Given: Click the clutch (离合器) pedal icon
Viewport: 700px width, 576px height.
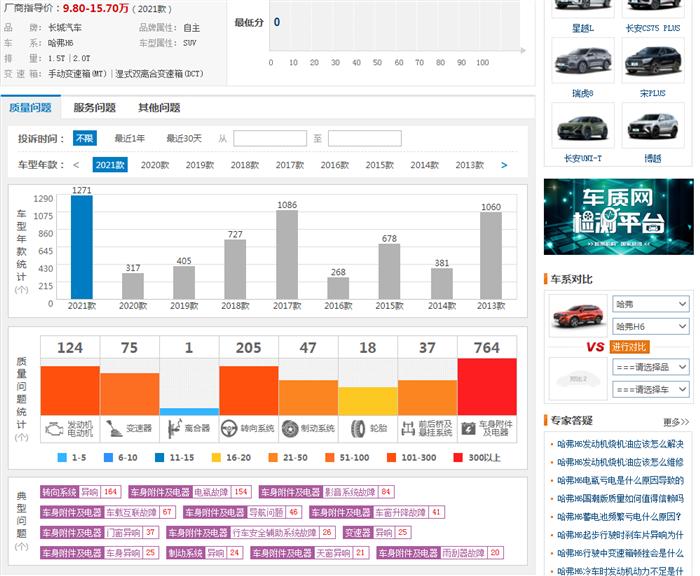Looking at the screenshot, I should pyautogui.click(x=175, y=429).
